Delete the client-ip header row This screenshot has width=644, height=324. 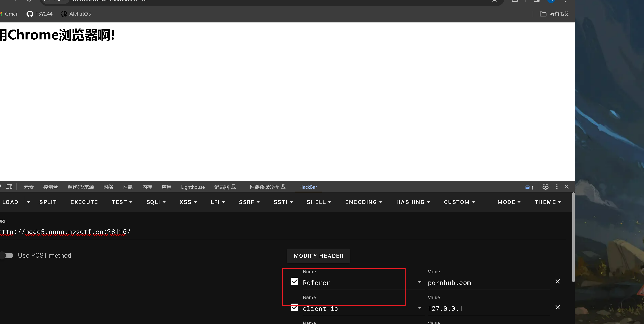[x=557, y=307]
